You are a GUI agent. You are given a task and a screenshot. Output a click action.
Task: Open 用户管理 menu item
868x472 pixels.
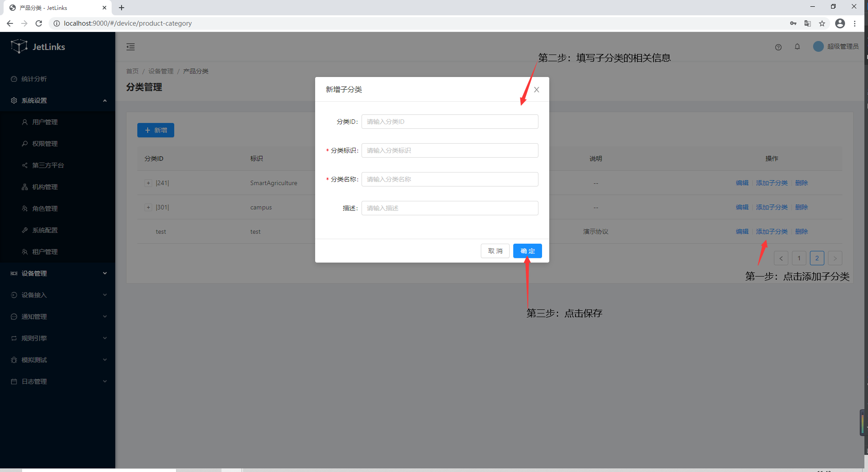pyautogui.click(x=58, y=122)
